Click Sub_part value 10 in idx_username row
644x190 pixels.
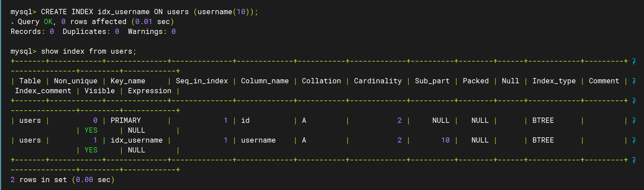[x=445, y=140]
